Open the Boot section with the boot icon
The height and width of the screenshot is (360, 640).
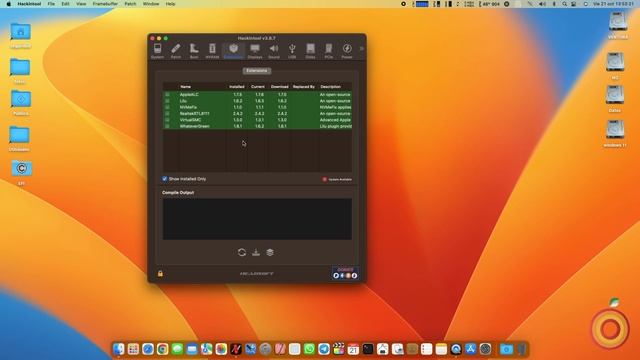pos(194,51)
